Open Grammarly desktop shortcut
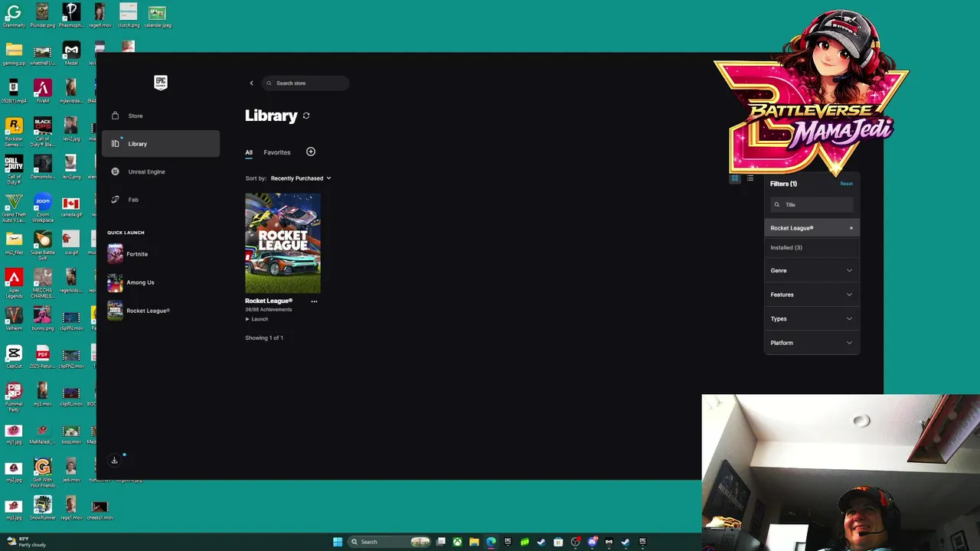Image resolution: width=980 pixels, height=551 pixels. [x=14, y=15]
